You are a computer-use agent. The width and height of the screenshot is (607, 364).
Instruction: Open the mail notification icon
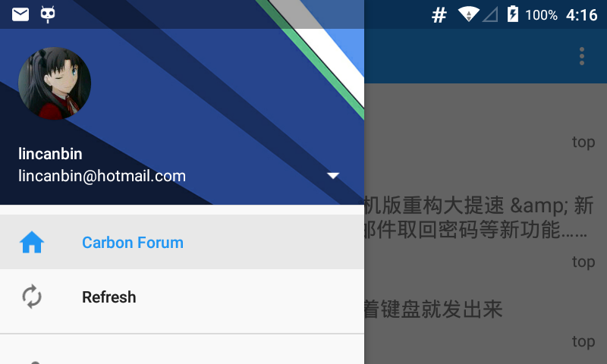click(20, 14)
